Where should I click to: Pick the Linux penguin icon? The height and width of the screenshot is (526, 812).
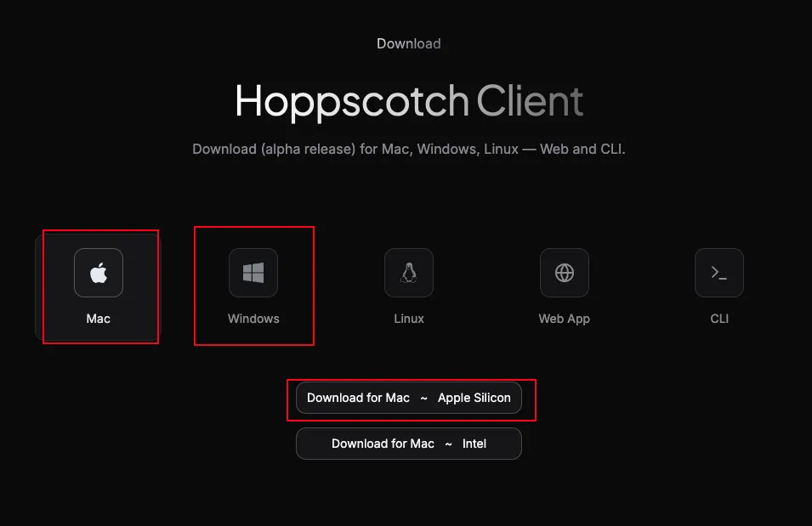(x=409, y=273)
